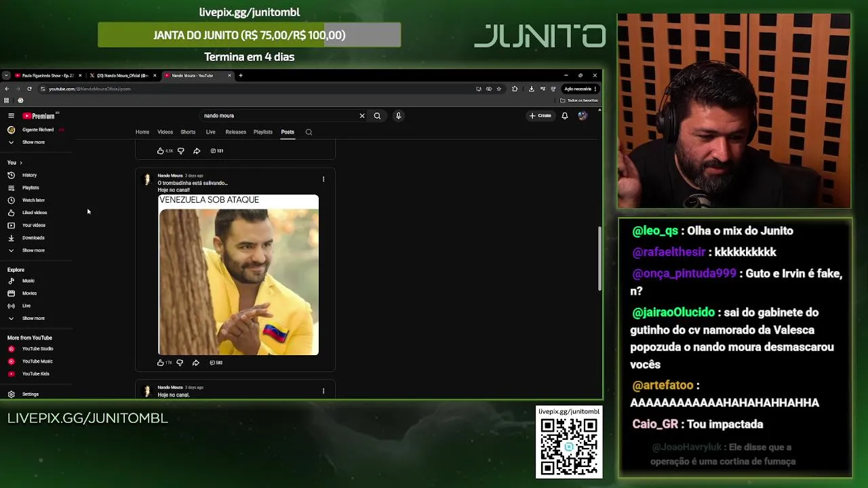The width and height of the screenshot is (868, 488).
Task: Expand 'Show more' under the You section
Action: coord(27,251)
